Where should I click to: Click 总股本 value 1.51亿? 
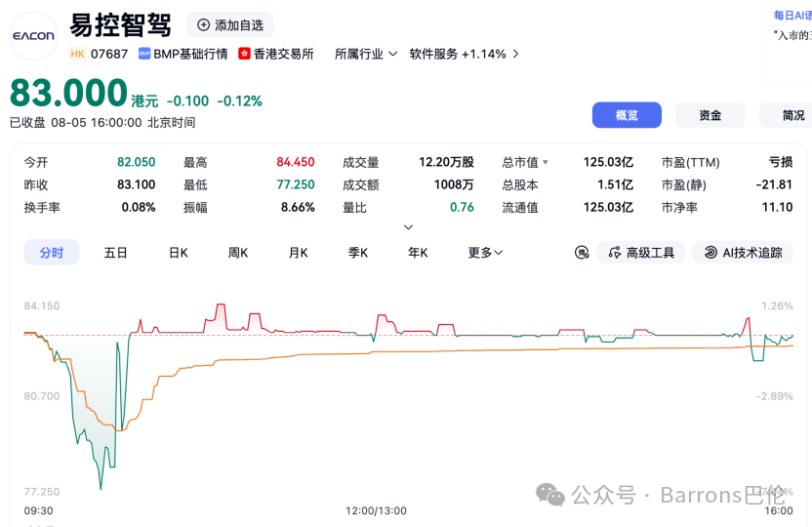click(615, 184)
